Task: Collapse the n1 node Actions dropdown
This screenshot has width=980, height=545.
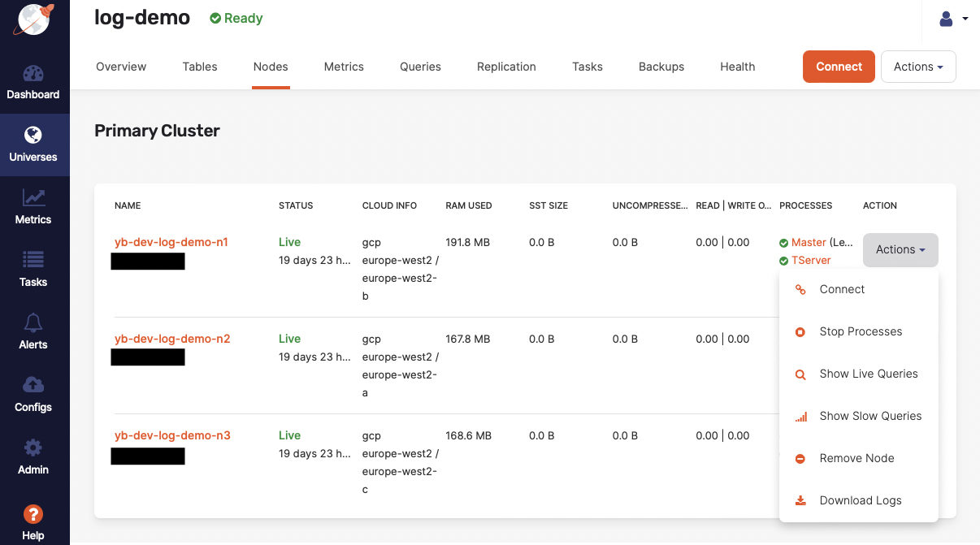Action: (x=900, y=250)
